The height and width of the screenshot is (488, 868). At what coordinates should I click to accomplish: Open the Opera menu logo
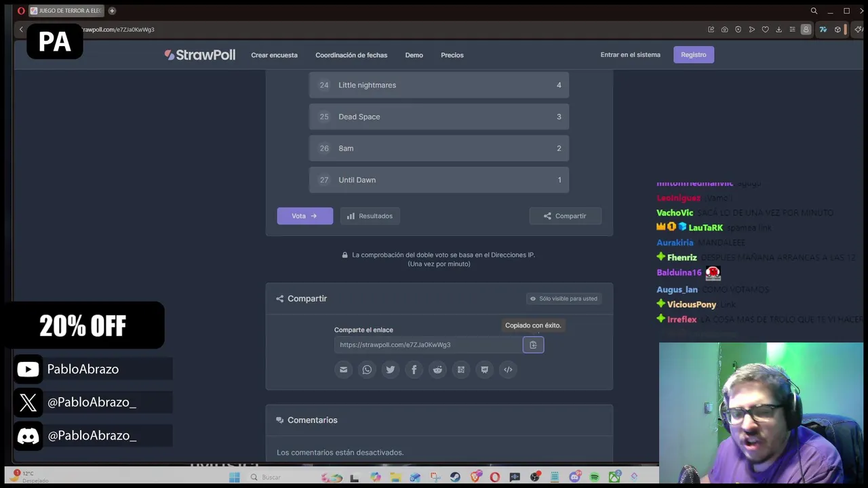[x=21, y=11]
